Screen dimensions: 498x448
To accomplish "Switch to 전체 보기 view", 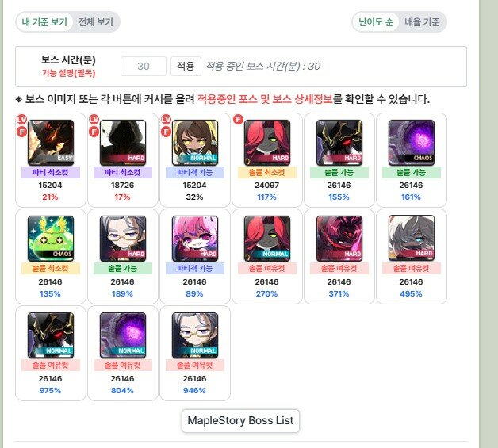I will point(96,22).
